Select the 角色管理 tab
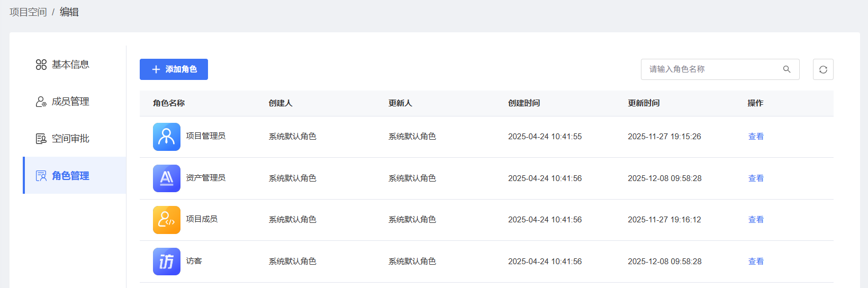 (x=70, y=176)
